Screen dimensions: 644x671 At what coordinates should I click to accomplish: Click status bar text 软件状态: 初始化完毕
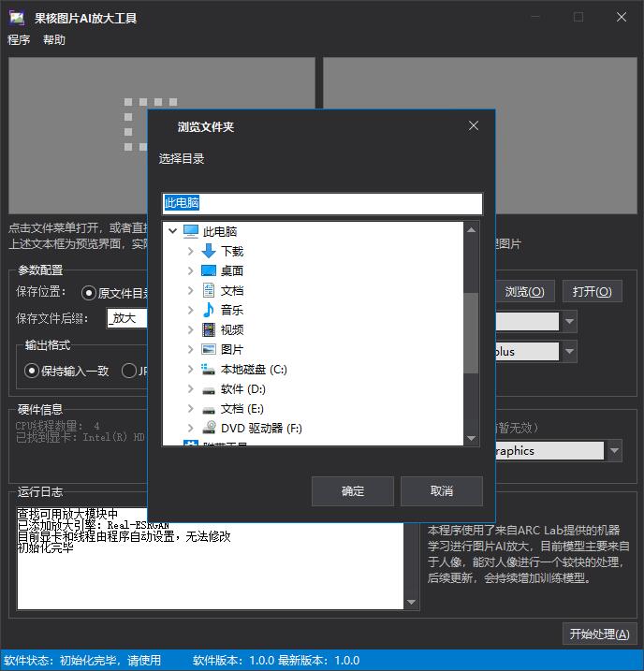pos(82,661)
